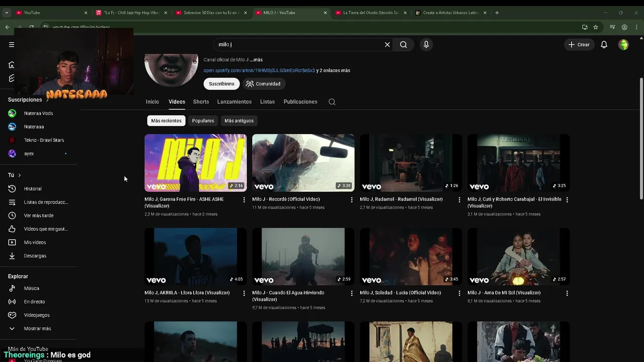
Task: Click the Suscribirme button
Action: tap(221, 84)
